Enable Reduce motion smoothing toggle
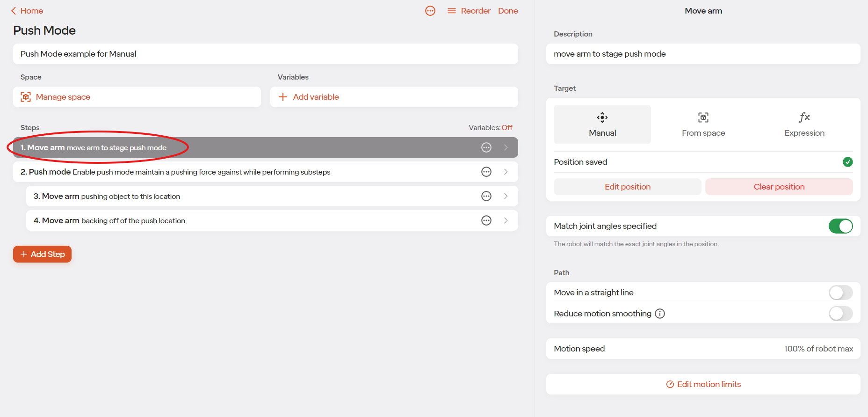The image size is (868, 417). click(841, 314)
